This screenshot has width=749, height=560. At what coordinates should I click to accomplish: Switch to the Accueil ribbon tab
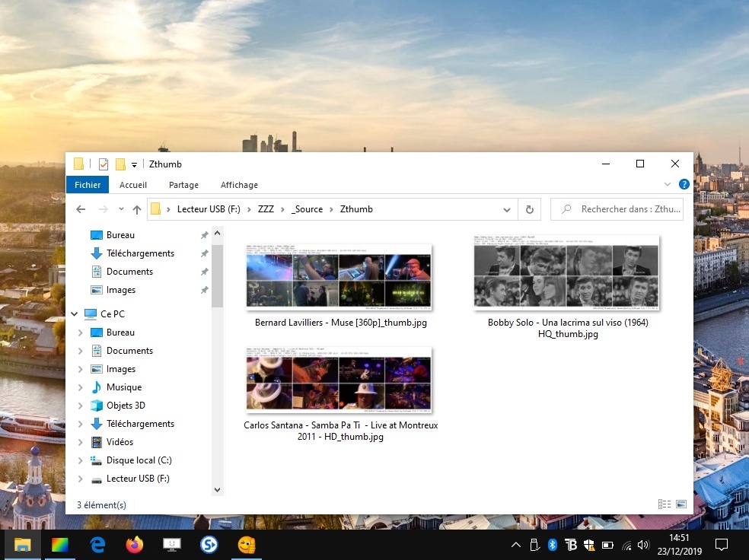[x=132, y=185]
